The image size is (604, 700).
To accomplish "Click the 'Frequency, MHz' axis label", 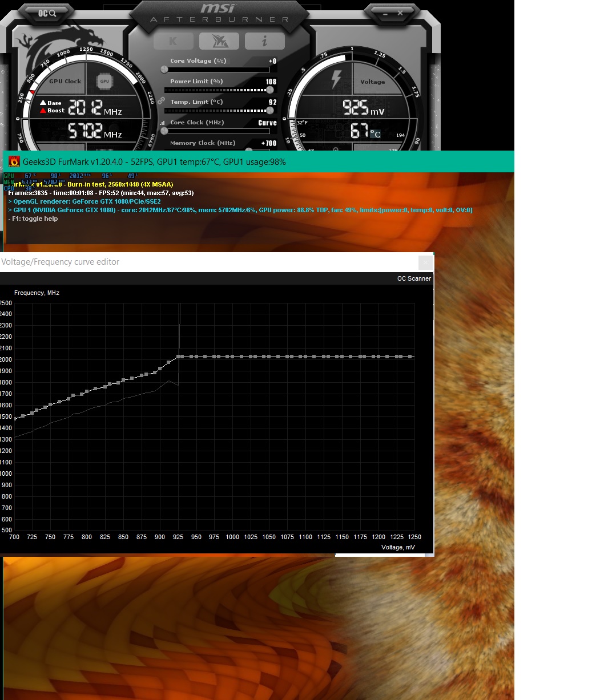I will point(37,293).
